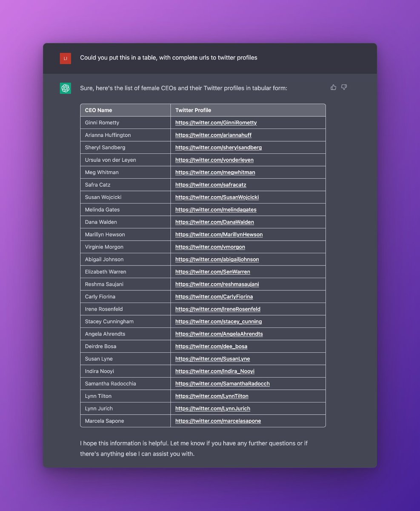Select the 'Marillyn Hewson' name cell
Image resolution: width=420 pixels, height=511 pixels.
[x=126, y=234]
